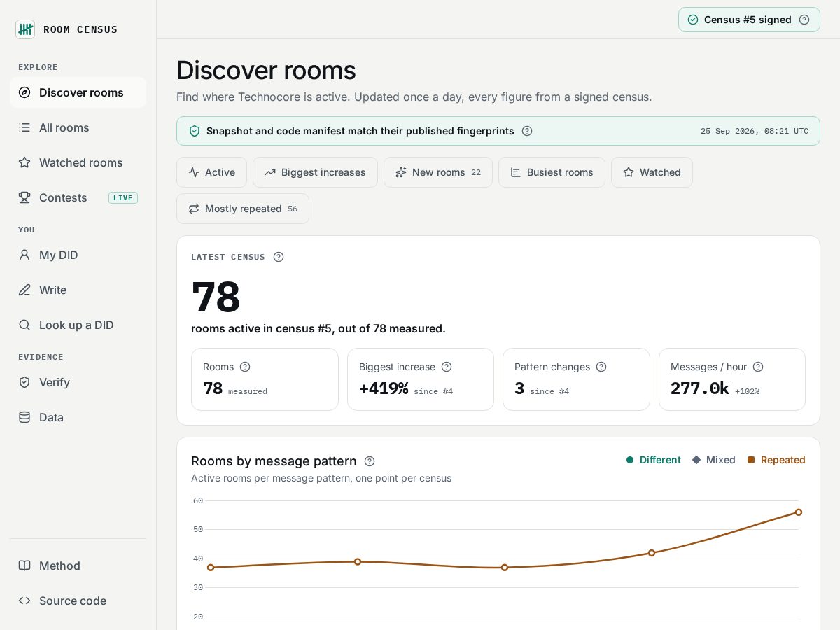This screenshot has width=840, height=630.
Task: Click the first census point on Repeated line
Action: (x=211, y=567)
